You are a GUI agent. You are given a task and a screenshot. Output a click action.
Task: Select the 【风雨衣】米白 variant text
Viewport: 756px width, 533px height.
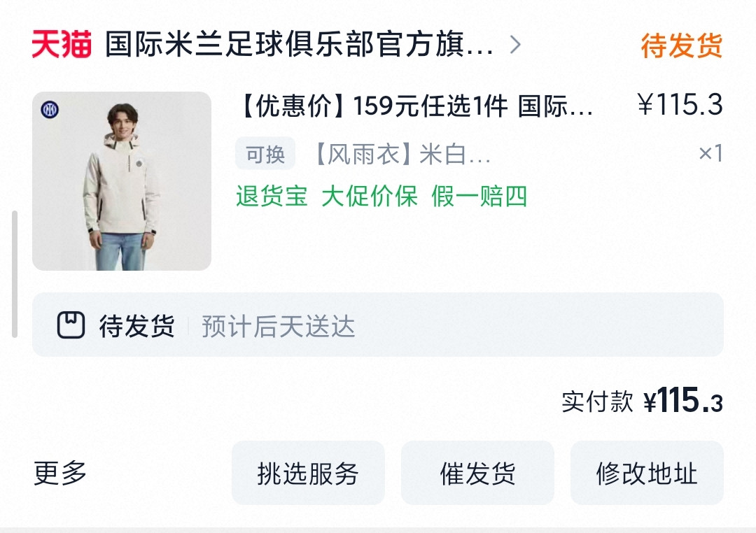coord(402,155)
